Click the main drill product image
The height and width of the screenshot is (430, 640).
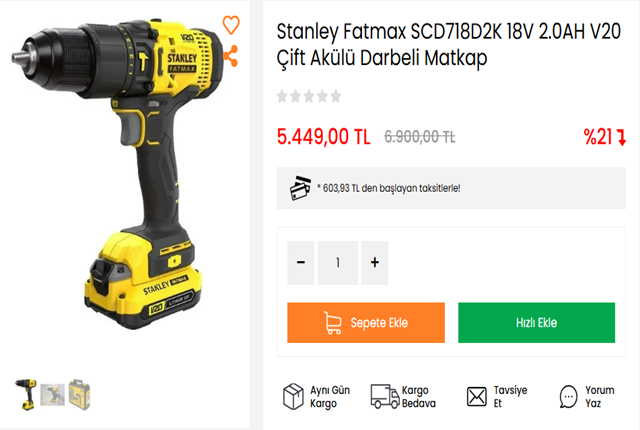click(x=118, y=173)
